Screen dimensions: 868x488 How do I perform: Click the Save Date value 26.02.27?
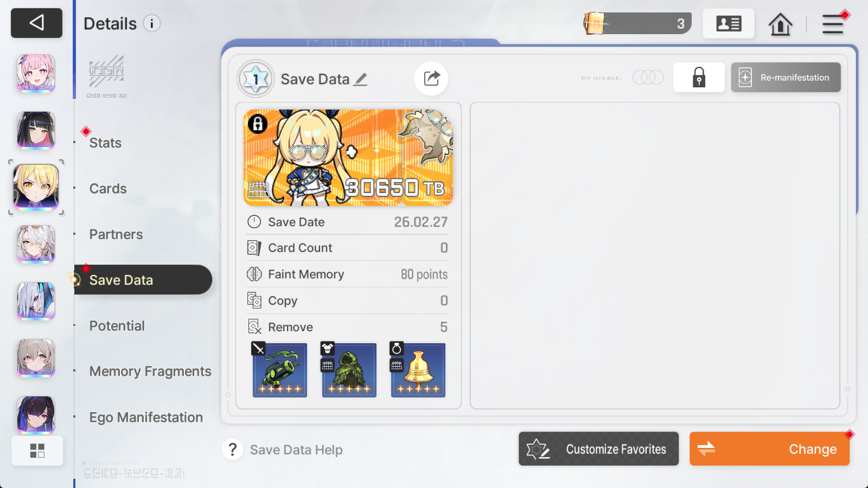point(421,222)
